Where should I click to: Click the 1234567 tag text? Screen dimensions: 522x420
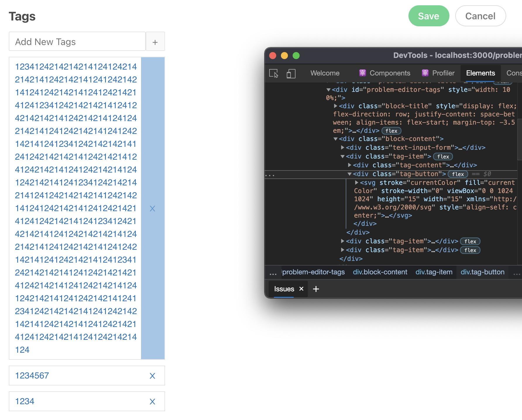click(32, 376)
